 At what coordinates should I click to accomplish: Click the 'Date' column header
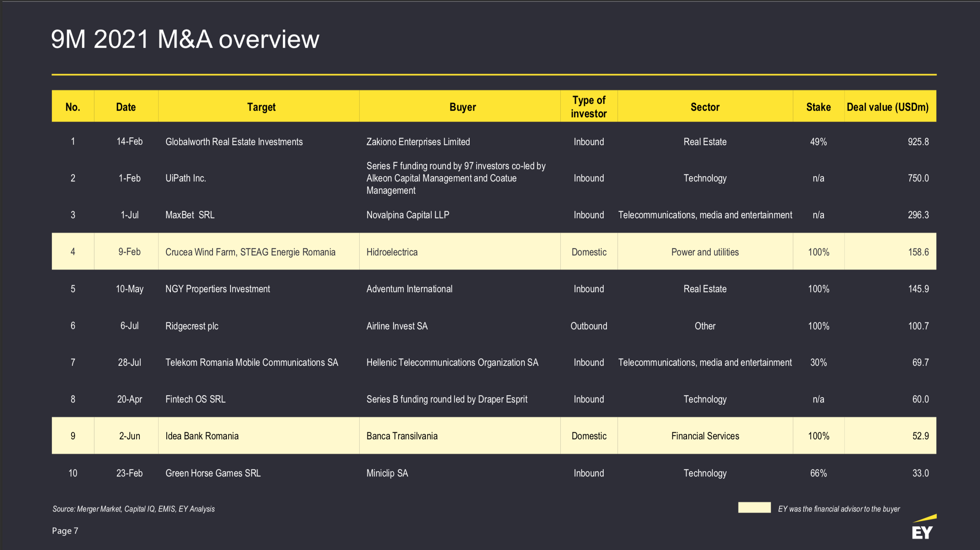[126, 107]
